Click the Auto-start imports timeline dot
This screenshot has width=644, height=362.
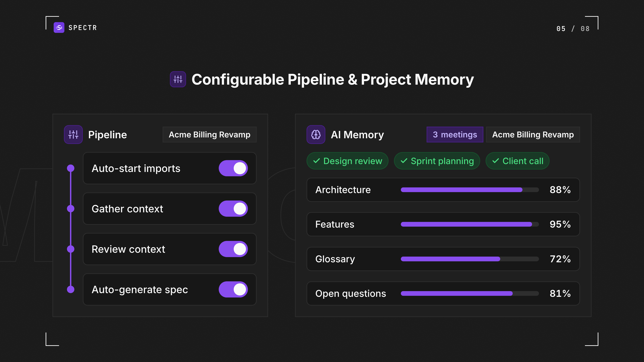[x=71, y=168]
